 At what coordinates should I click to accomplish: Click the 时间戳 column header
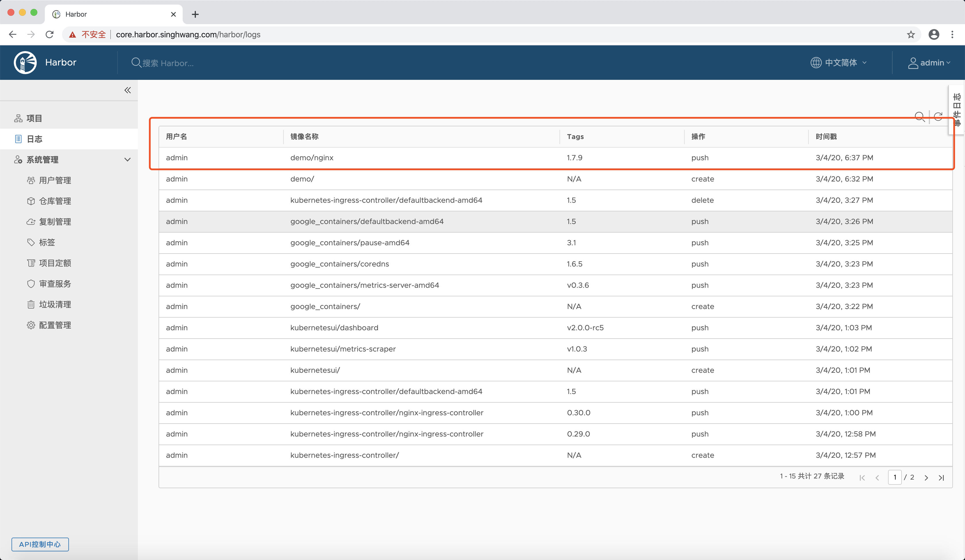coord(826,137)
